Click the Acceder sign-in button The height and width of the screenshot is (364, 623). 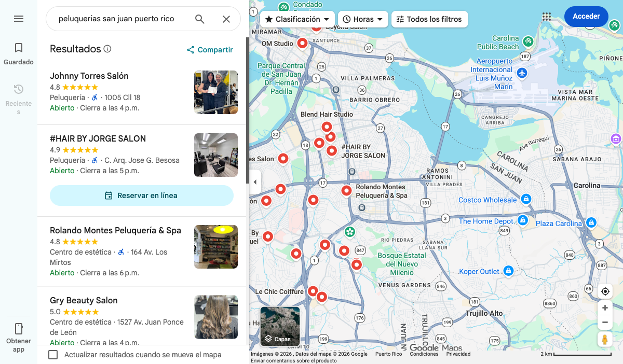[586, 16]
